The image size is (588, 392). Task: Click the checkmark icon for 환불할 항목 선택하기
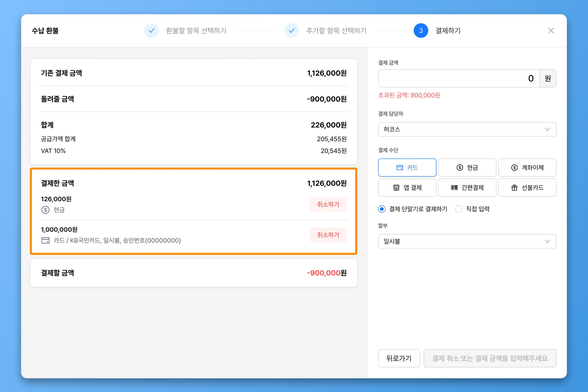tap(151, 31)
